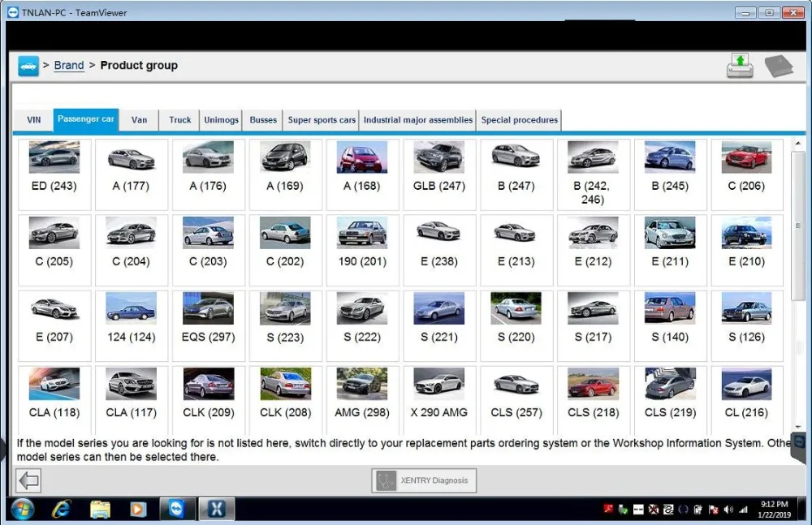
Task: Open Windows Start menu
Action: pyautogui.click(x=22, y=509)
